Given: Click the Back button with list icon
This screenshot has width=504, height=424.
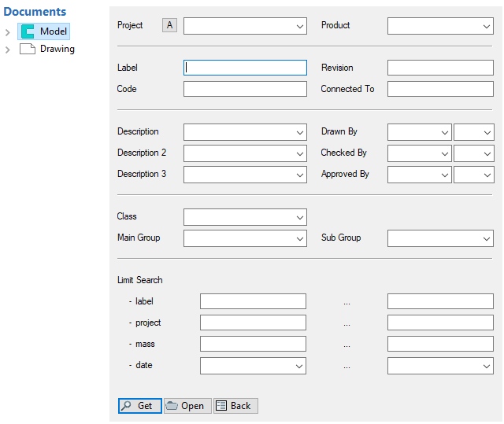Looking at the screenshot, I should (x=235, y=406).
